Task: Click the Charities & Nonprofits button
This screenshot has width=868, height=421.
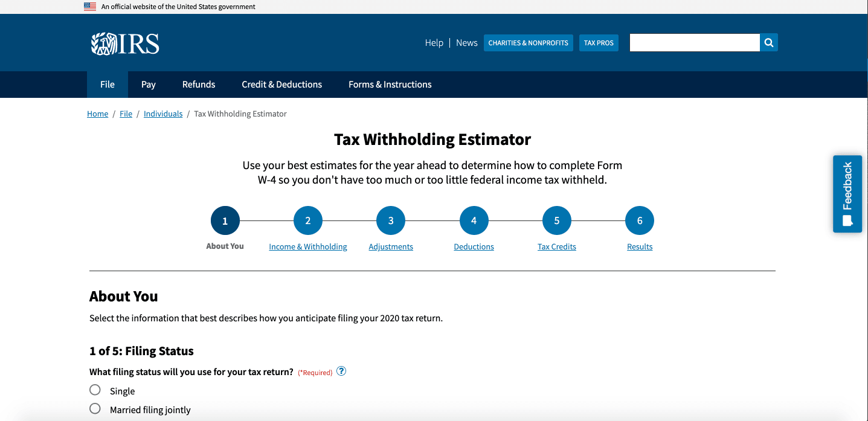Action: [528, 43]
